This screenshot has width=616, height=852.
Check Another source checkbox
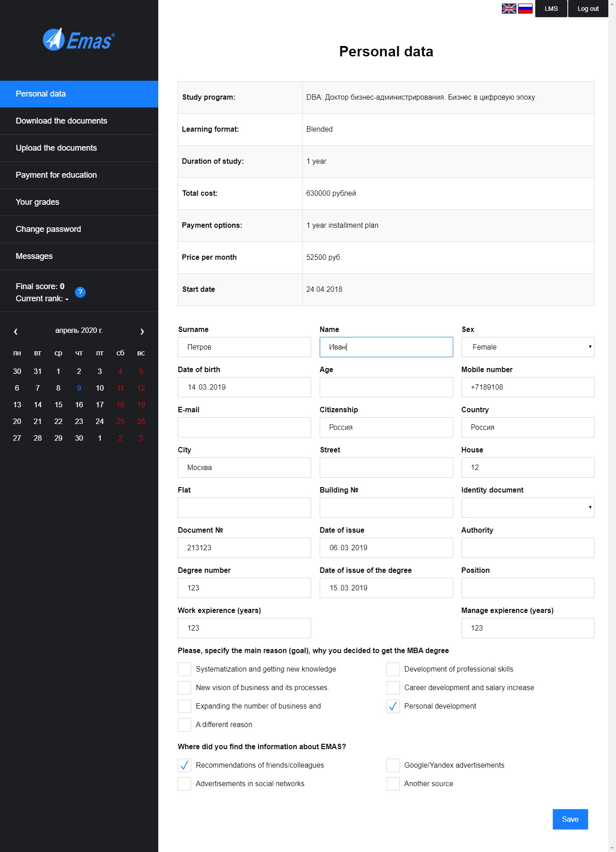393,784
